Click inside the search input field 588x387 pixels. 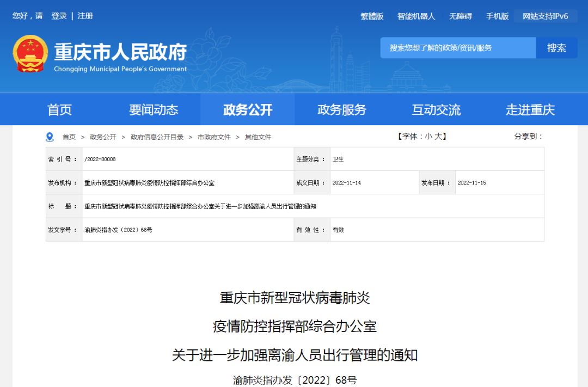457,48
